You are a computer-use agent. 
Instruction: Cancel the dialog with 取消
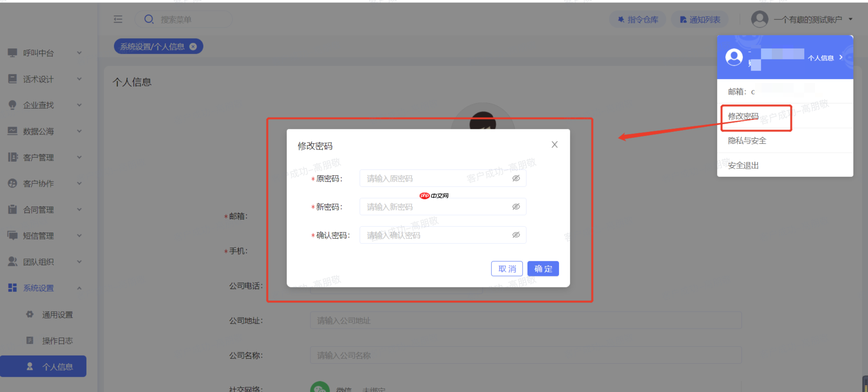506,268
